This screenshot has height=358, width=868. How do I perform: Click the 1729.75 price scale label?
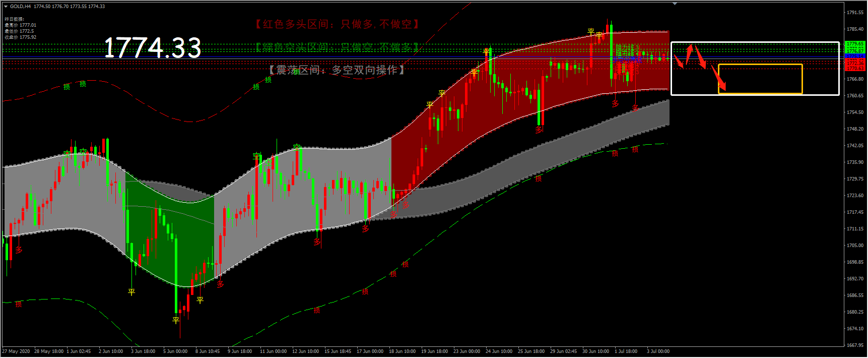(855, 179)
